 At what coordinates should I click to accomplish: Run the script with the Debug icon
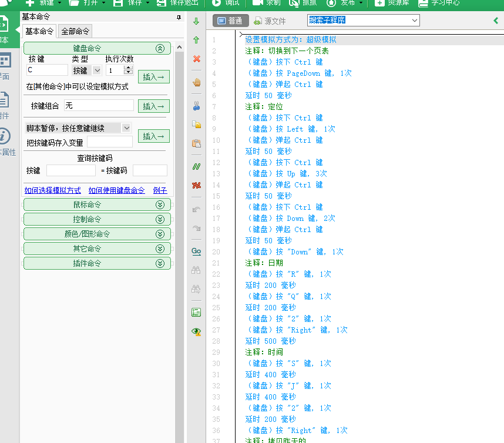pos(226,5)
